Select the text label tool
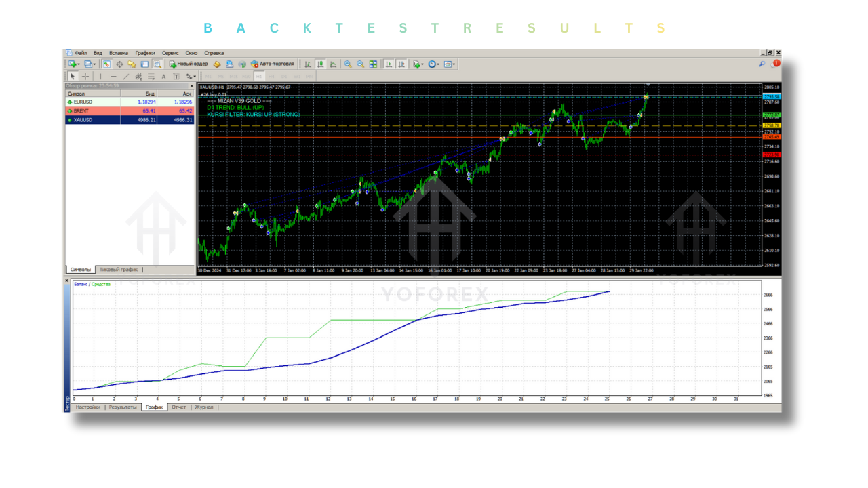 pos(163,77)
